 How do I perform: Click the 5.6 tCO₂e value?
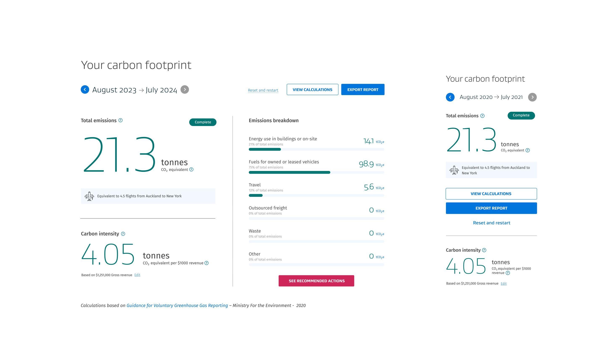374,187
